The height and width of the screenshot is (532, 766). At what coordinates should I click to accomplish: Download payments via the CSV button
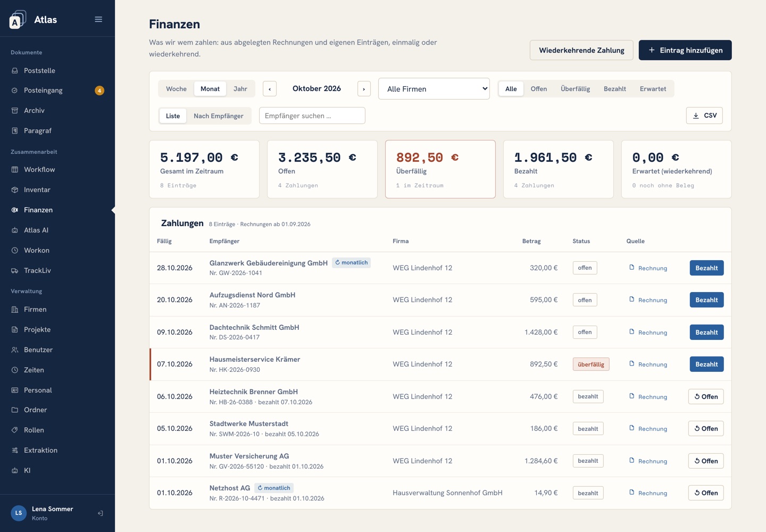click(704, 115)
